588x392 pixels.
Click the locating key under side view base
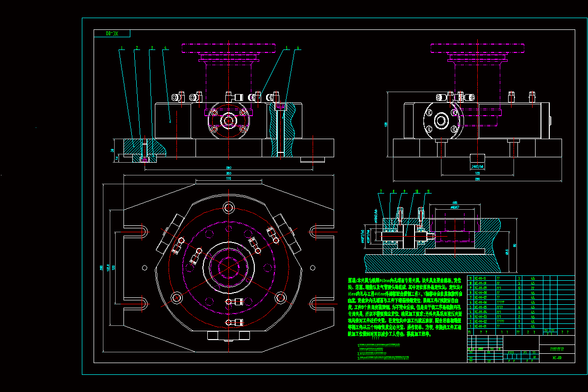point(477,159)
